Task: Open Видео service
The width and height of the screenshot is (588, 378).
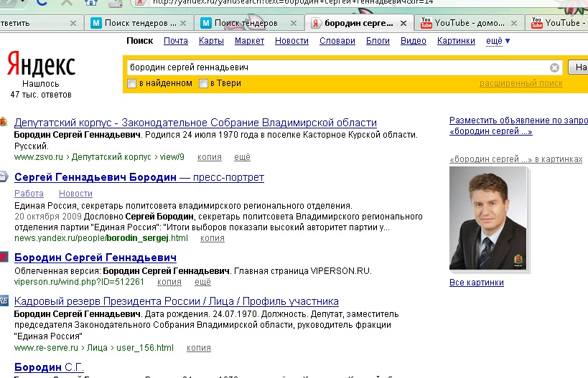Action: click(x=414, y=41)
